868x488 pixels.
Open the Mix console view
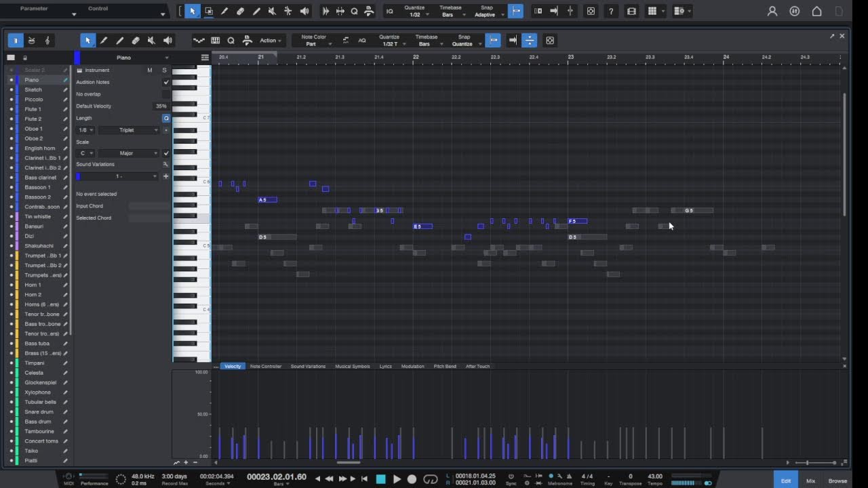811,481
